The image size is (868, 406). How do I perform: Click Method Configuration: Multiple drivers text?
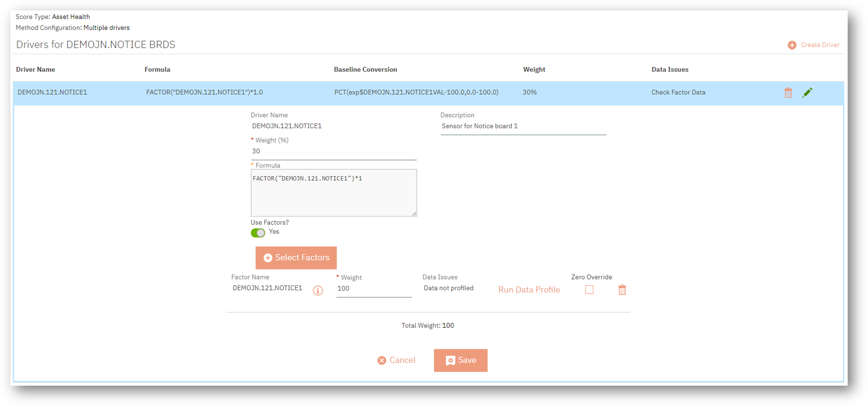[x=72, y=28]
